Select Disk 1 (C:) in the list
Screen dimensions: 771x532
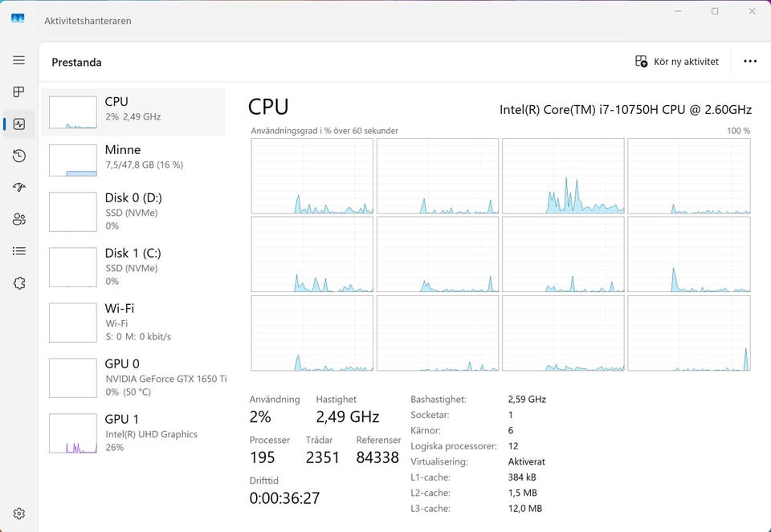point(133,266)
